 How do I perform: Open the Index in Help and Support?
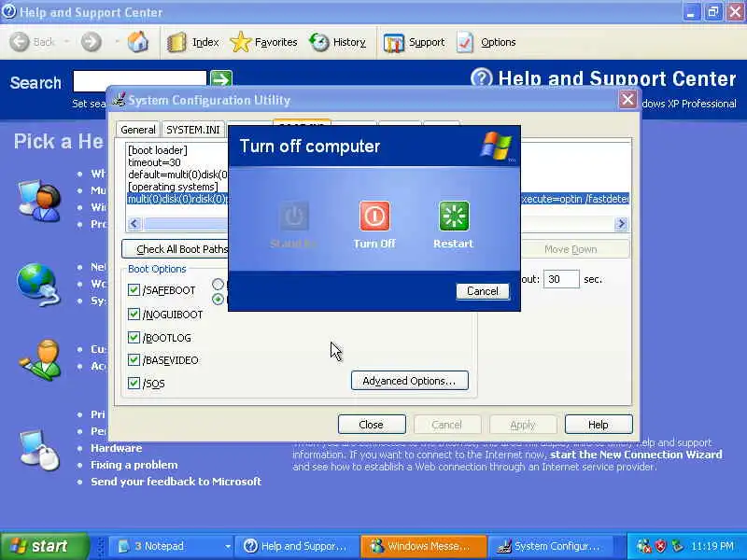click(193, 42)
